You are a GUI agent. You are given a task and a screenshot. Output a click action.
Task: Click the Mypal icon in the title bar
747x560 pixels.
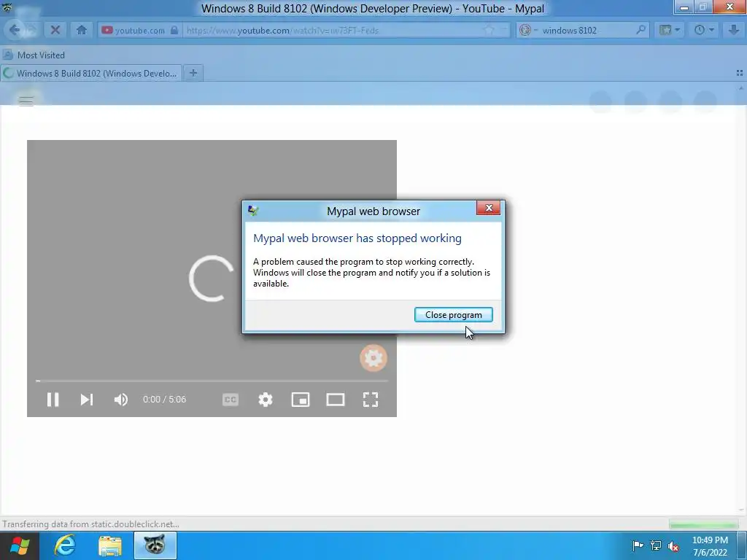(x=7, y=7)
